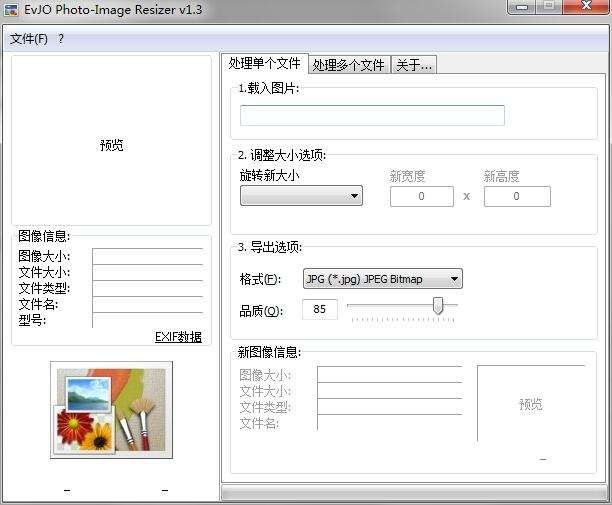The height and width of the screenshot is (505, 612).
Task: Open the EXIF数据 link
Action: (x=178, y=336)
